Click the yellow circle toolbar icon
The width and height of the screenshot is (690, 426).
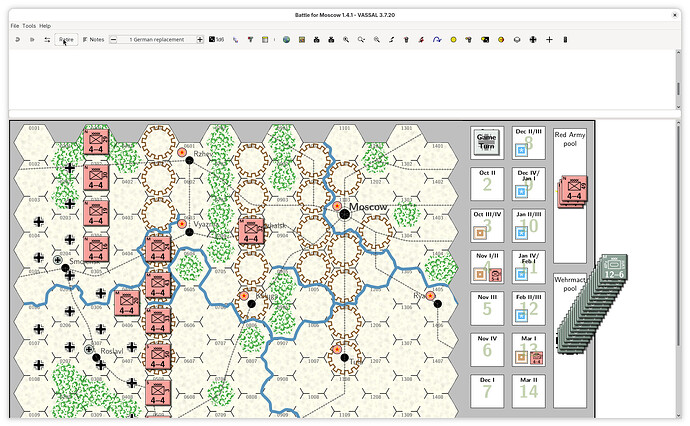coord(453,39)
